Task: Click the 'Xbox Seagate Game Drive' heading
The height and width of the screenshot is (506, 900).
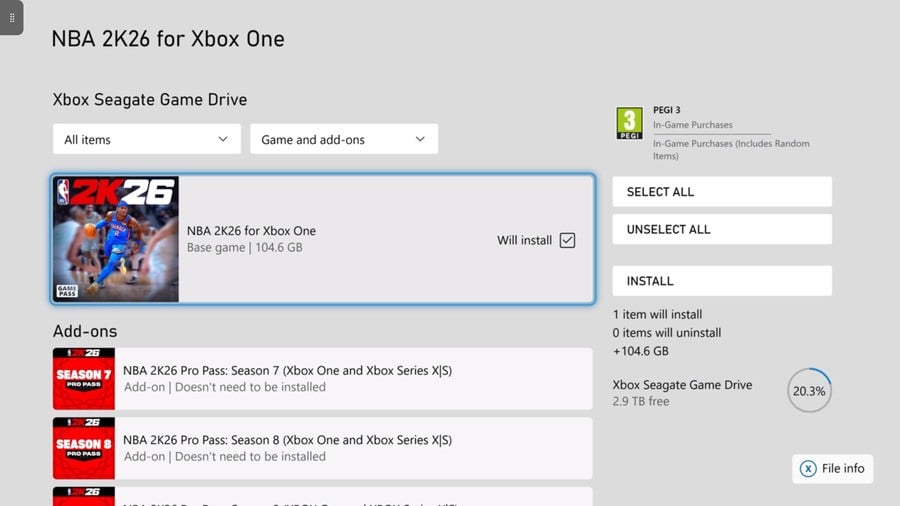Action: click(150, 99)
